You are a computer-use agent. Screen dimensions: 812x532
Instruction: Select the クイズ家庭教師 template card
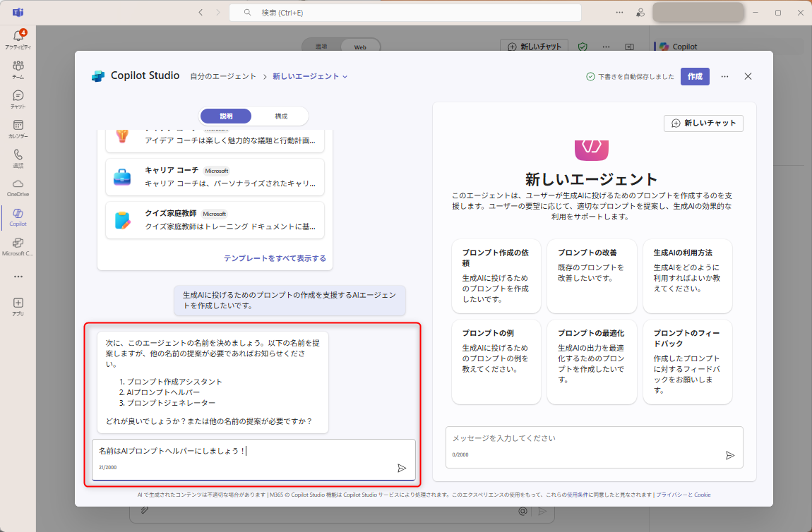(x=215, y=220)
